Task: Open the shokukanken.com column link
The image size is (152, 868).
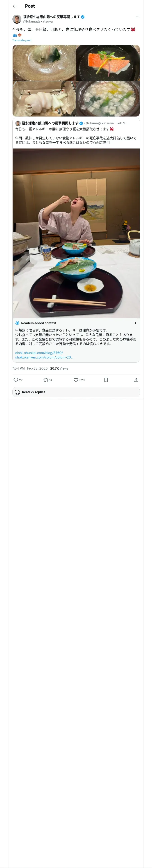Action: [44, 357]
